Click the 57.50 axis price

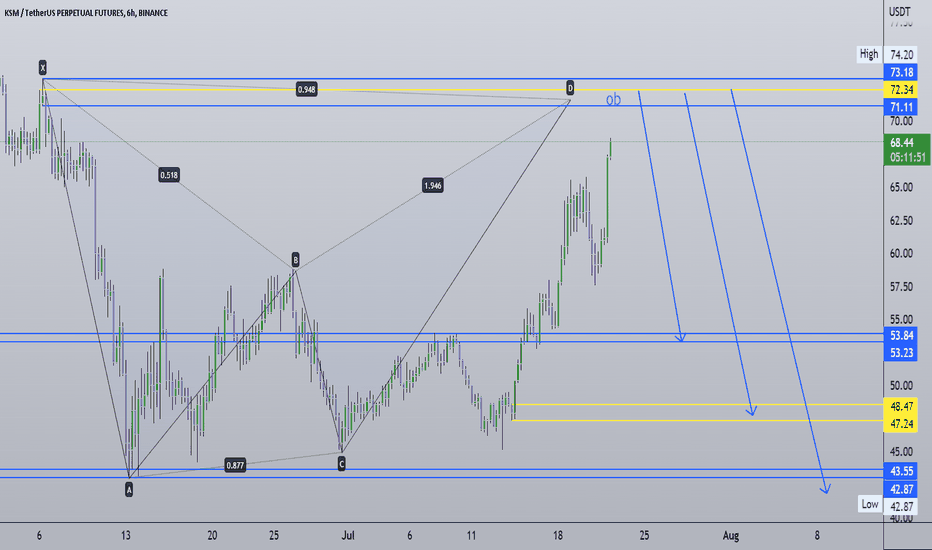point(901,287)
